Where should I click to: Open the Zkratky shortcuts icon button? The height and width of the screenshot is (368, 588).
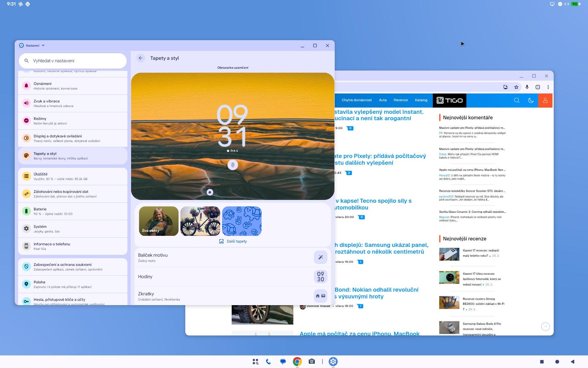point(320,296)
